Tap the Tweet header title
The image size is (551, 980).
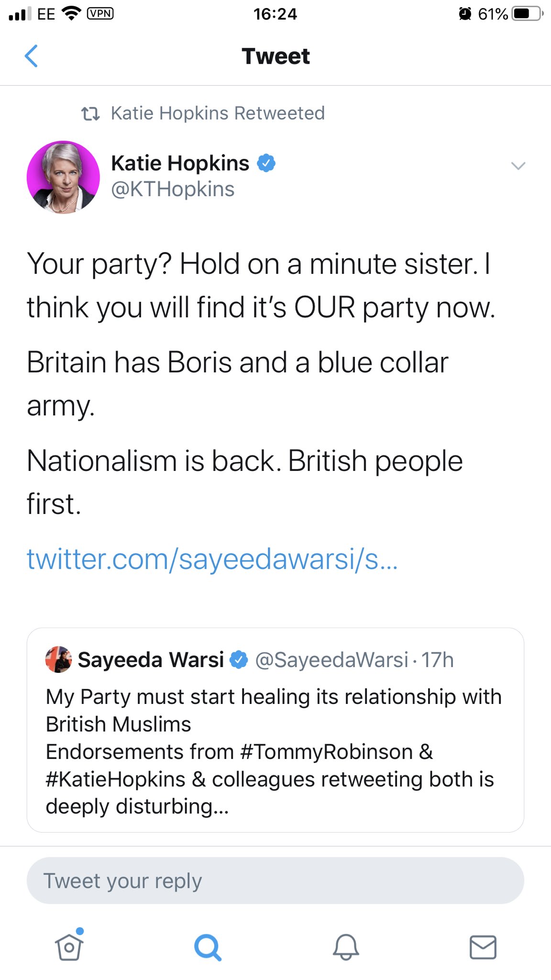coord(275,56)
